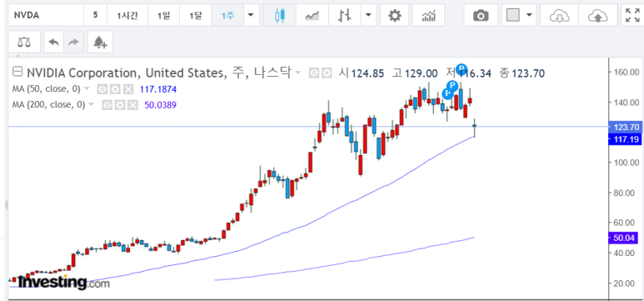Open the indicators chart icon

(x=429, y=15)
